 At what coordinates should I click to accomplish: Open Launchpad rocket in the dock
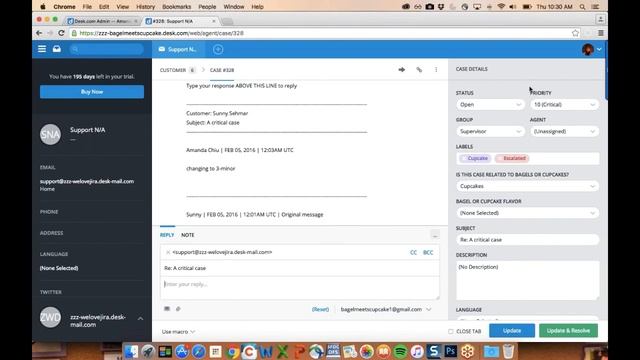[x=148, y=351]
